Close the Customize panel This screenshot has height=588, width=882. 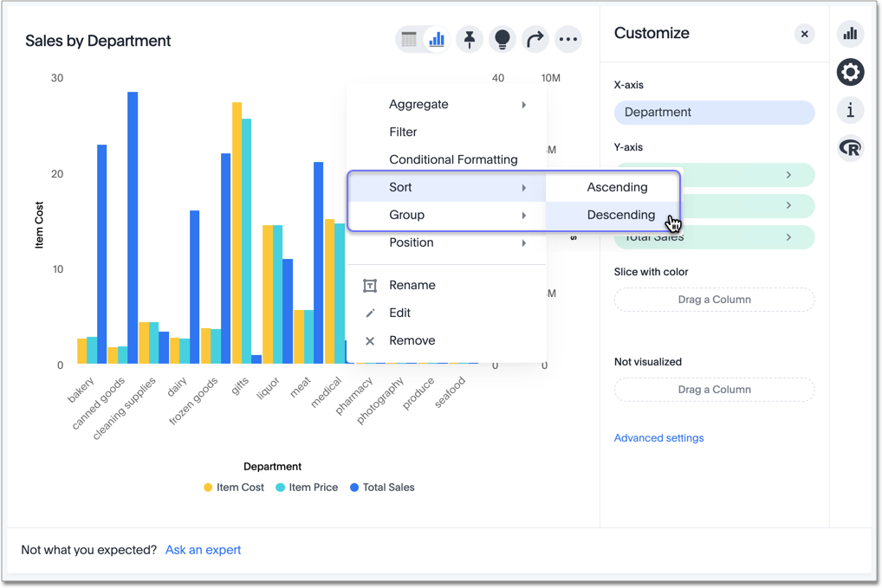(804, 34)
